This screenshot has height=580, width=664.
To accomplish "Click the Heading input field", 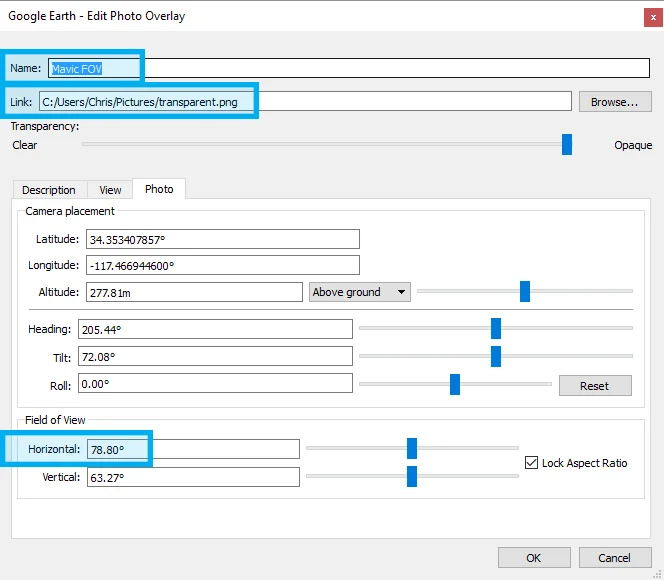I will click(x=215, y=329).
